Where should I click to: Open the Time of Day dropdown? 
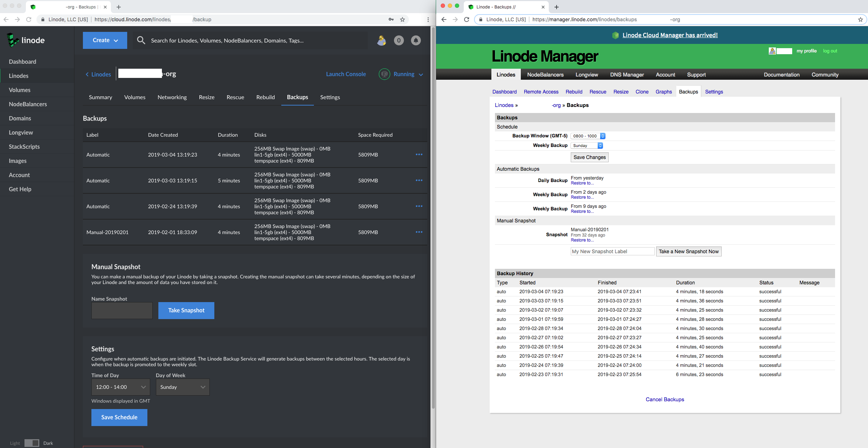[x=121, y=387]
